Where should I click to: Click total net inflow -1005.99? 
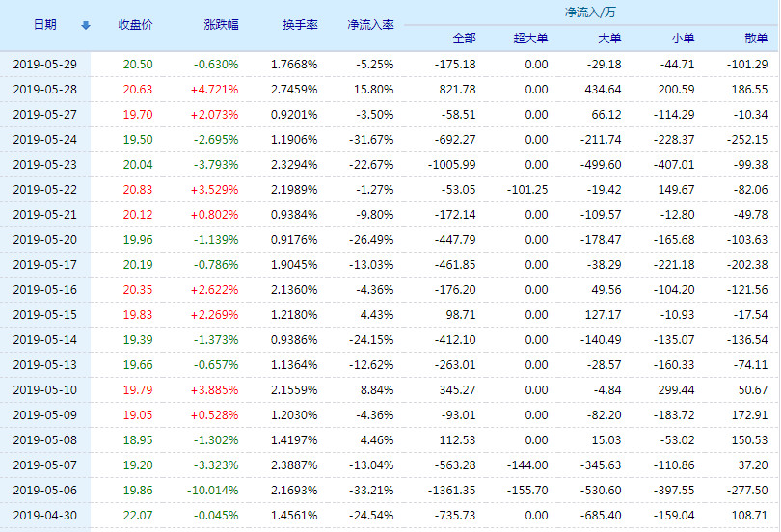coord(452,164)
